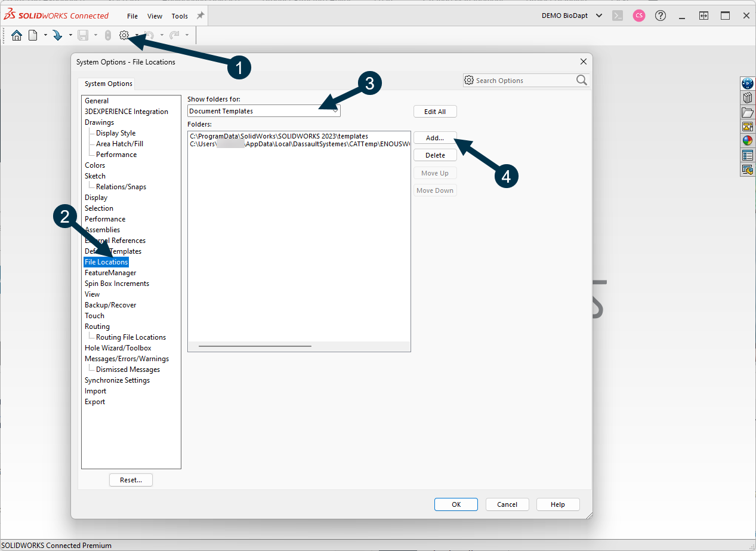
Task: Click the Rebuild traffic light icon
Action: pos(107,35)
